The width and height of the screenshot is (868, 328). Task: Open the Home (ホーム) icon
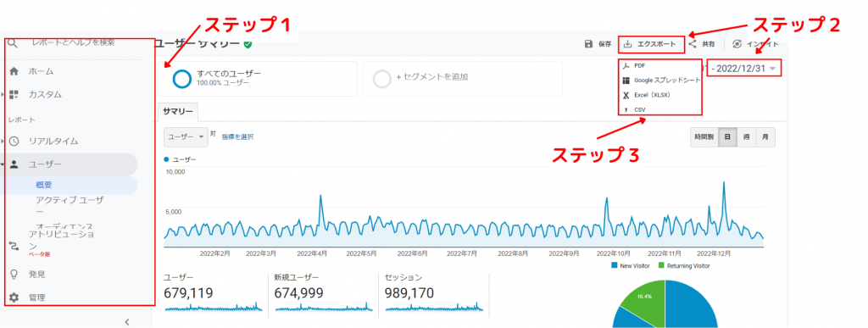click(x=14, y=71)
